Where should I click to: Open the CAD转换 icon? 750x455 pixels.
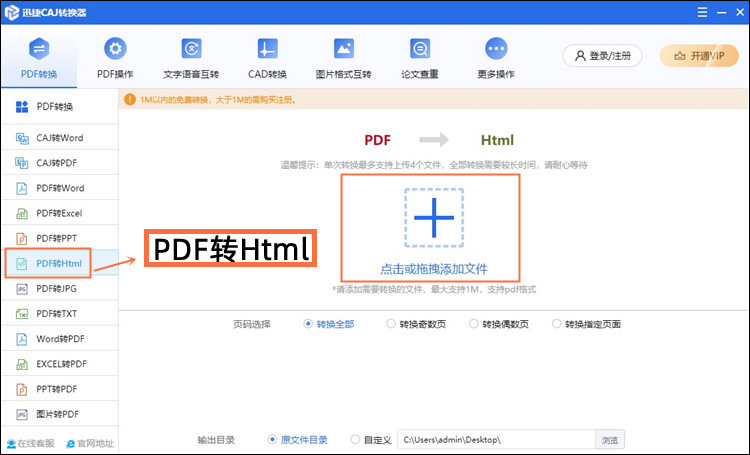click(267, 49)
